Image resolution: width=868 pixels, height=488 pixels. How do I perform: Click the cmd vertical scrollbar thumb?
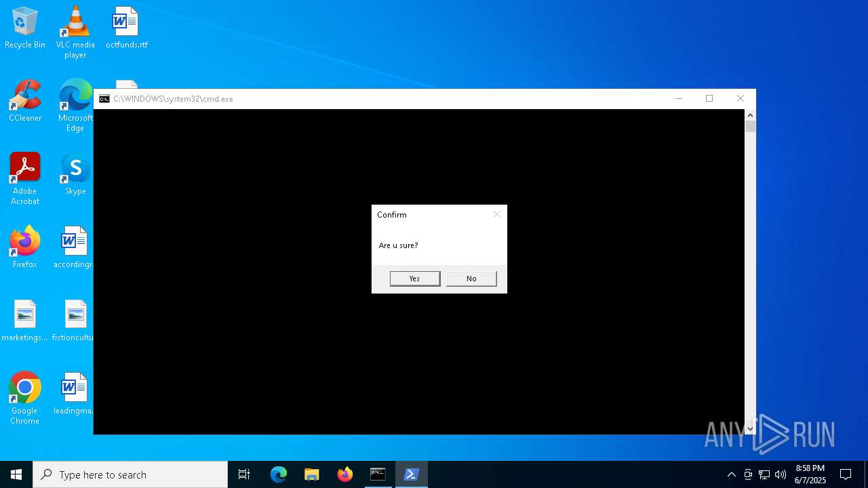[x=750, y=127]
